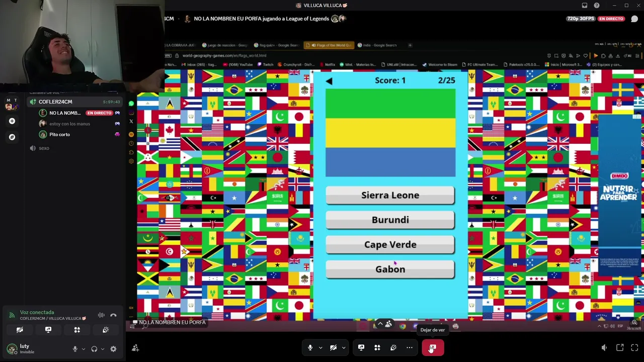Open Welcome to Steam bookmark
The image size is (644, 362).
pos(439,65)
